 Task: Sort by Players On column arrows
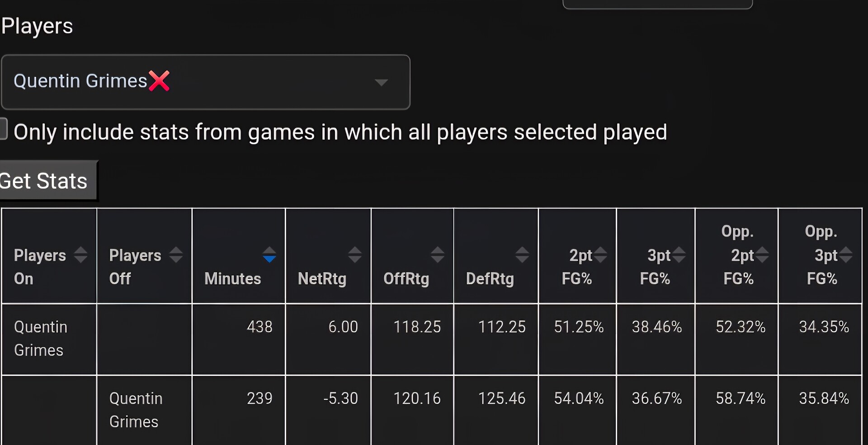(80, 255)
